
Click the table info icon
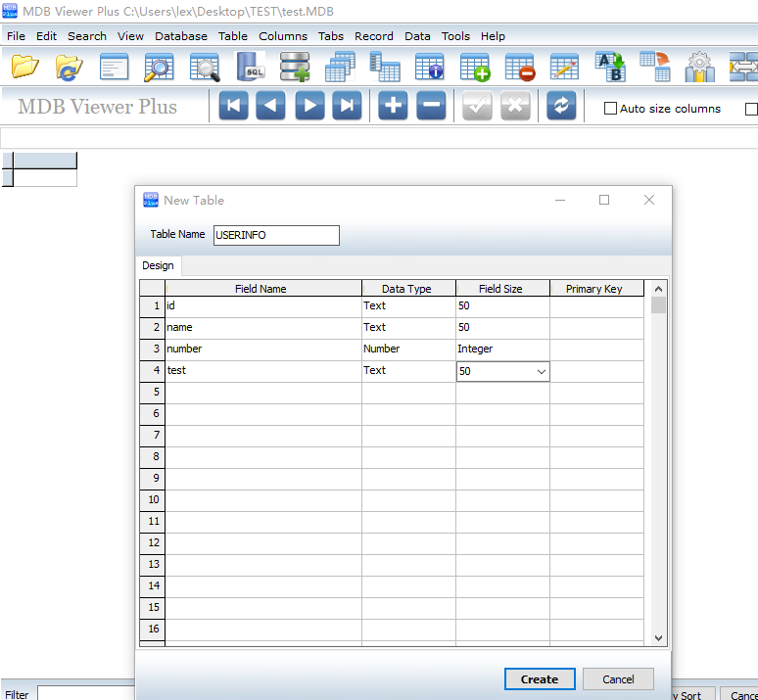pos(429,67)
